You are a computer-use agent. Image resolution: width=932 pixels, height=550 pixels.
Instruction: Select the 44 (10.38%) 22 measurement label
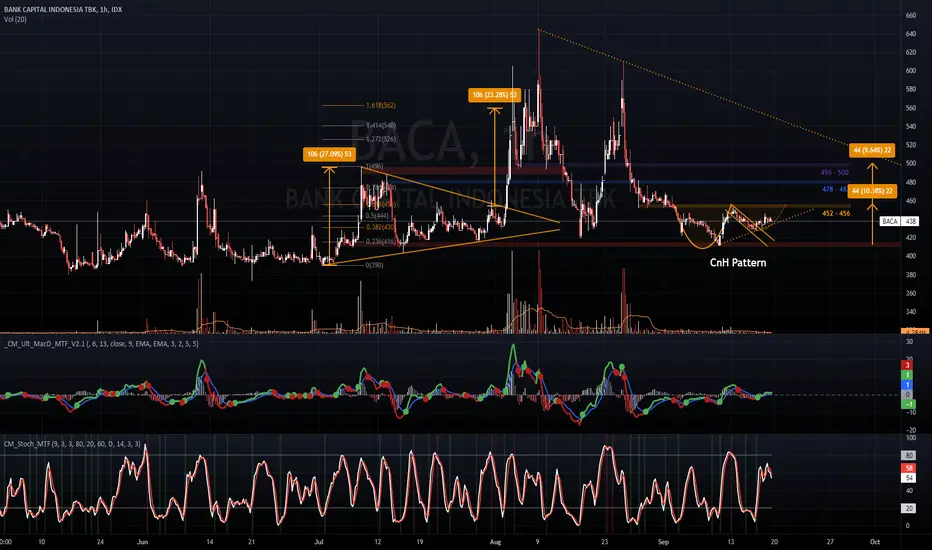pos(872,191)
